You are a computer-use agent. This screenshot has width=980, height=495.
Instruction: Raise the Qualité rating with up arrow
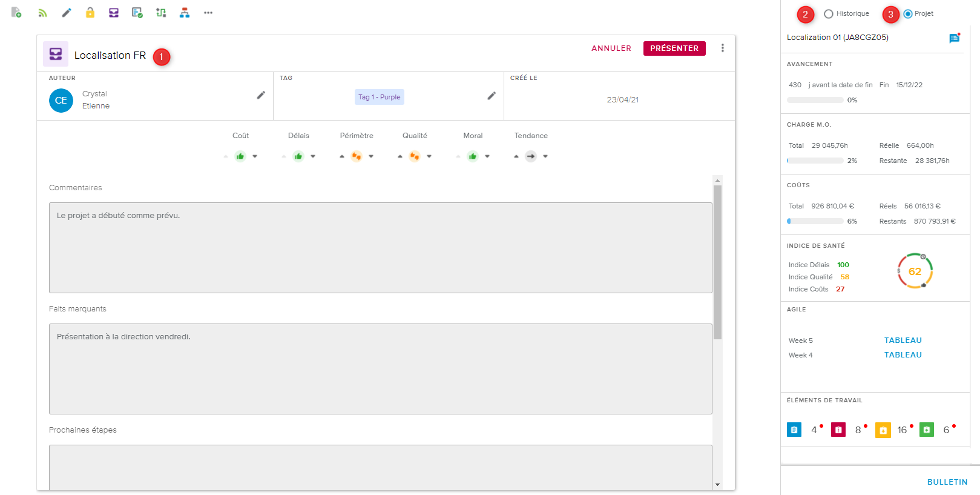click(400, 156)
